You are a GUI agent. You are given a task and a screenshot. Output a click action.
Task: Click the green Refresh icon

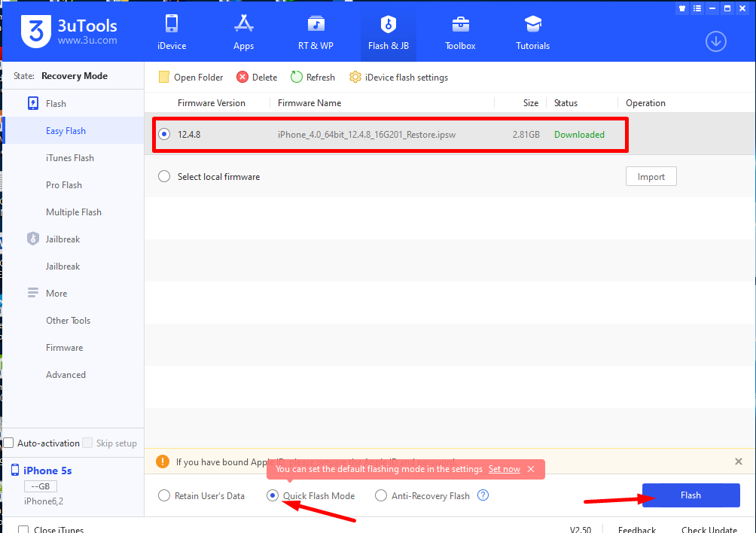297,77
